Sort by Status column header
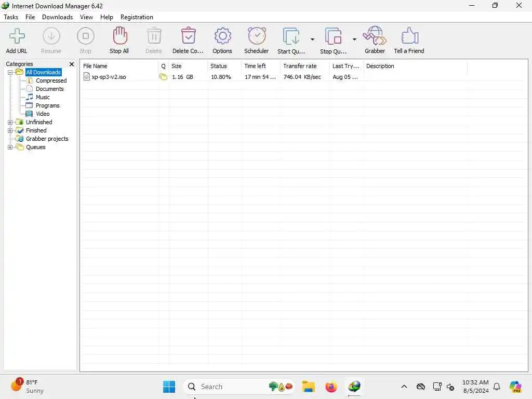The image size is (532, 399). pyautogui.click(x=224, y=66)
